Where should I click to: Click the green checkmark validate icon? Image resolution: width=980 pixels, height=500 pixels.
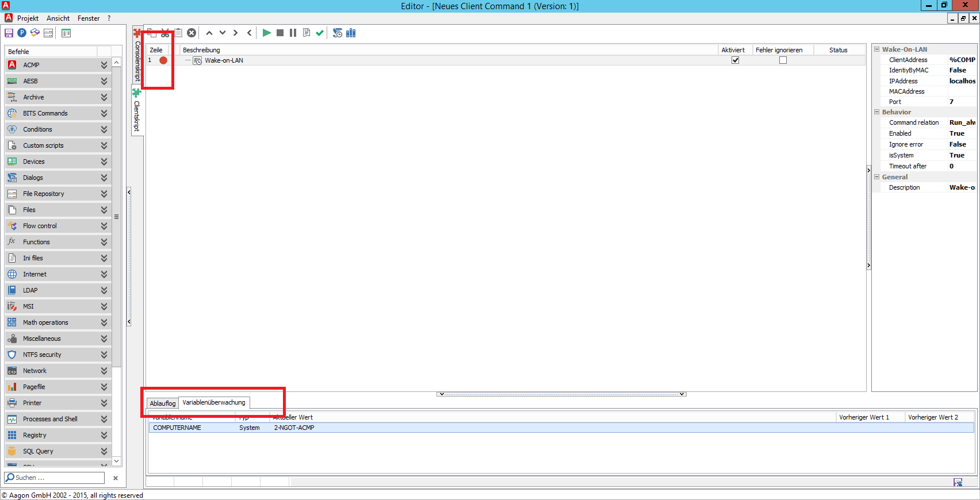tap(320, 33)
